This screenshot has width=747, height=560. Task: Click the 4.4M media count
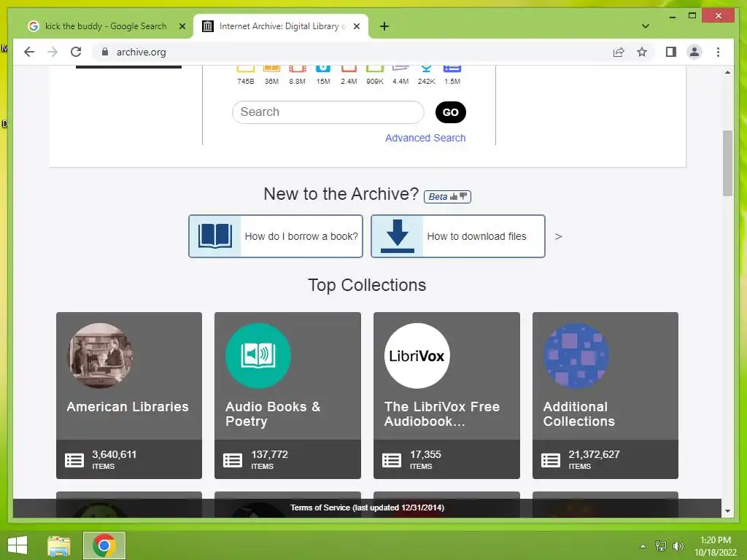click(400, 82)
